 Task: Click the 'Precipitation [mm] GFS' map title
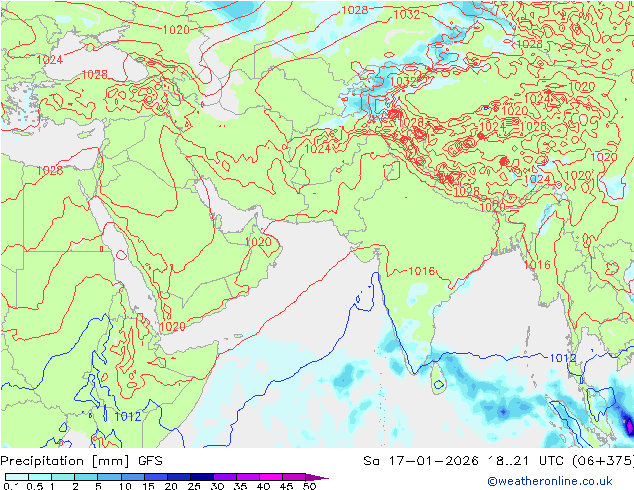coord(81,461)
